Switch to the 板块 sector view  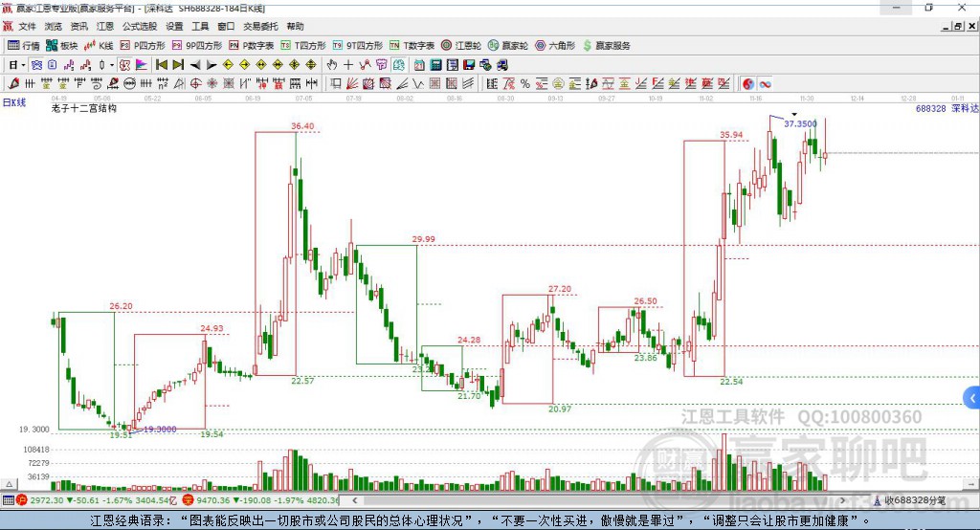coord(62,46)
